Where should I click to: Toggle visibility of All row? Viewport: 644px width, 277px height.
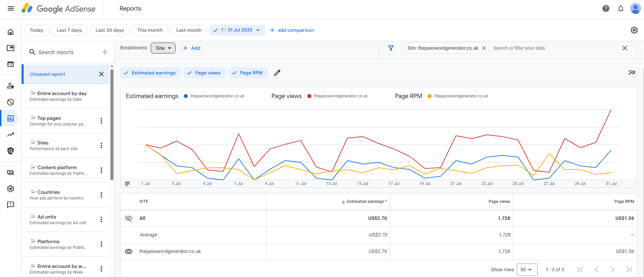pyautogui.click(x=129, y=218)
